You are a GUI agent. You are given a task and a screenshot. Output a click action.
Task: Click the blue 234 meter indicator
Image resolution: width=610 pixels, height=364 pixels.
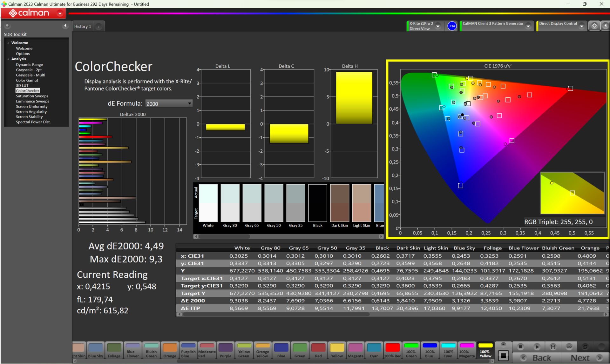point(452,26)
